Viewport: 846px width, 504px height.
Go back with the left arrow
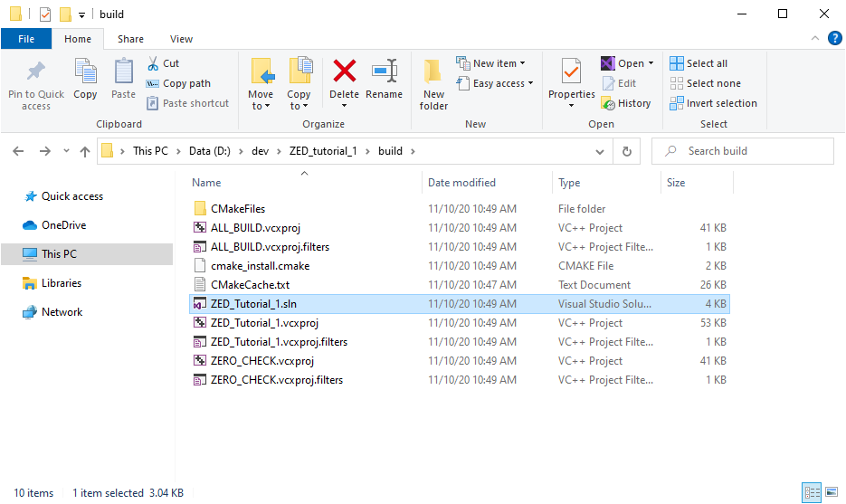18,151
